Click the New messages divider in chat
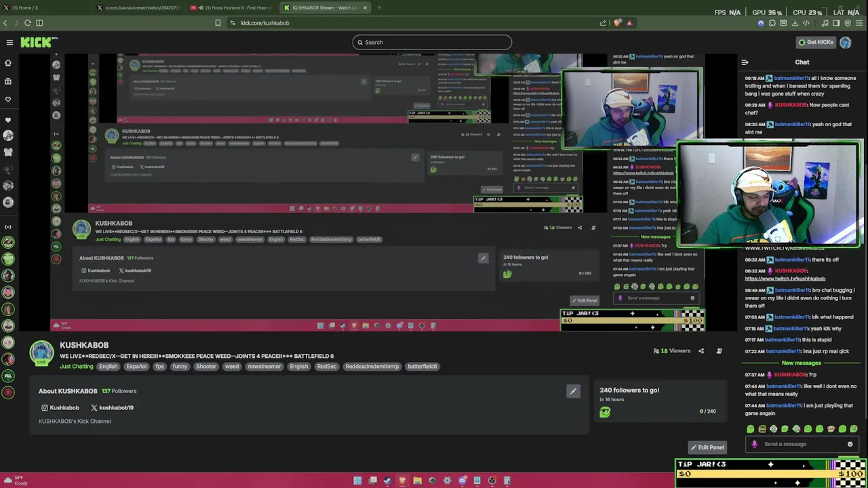Image resolution: width=868 pixels, height=488 pixels. (x=801, y=363)
